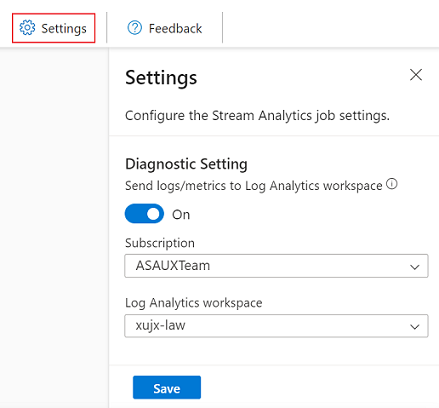
Task: Open the Feedback toolbar item label
Action: pos(175,29)
